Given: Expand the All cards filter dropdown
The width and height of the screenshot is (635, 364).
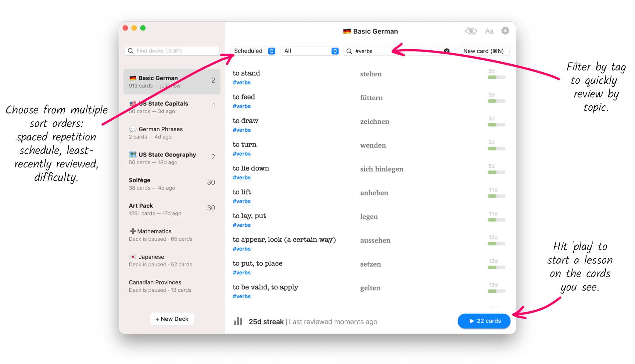Looking at the screenshot, I should (310, 51).
